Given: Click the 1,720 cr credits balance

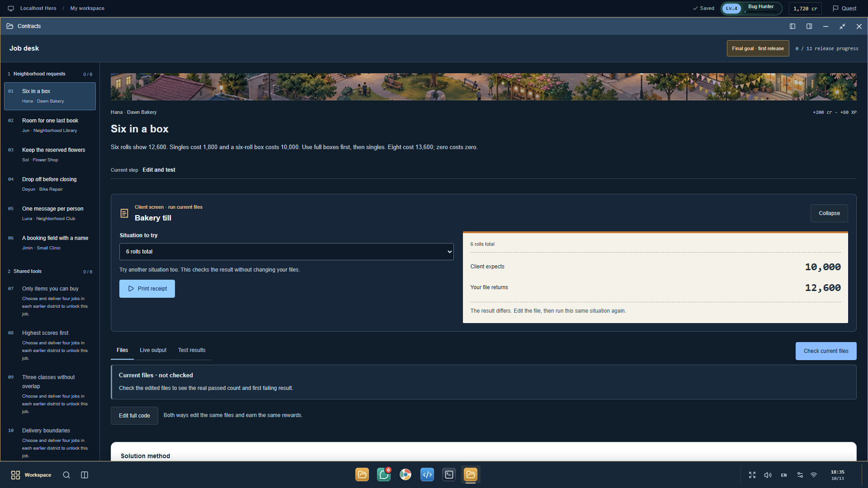Looking at the screenshot, I should [805, 9].
